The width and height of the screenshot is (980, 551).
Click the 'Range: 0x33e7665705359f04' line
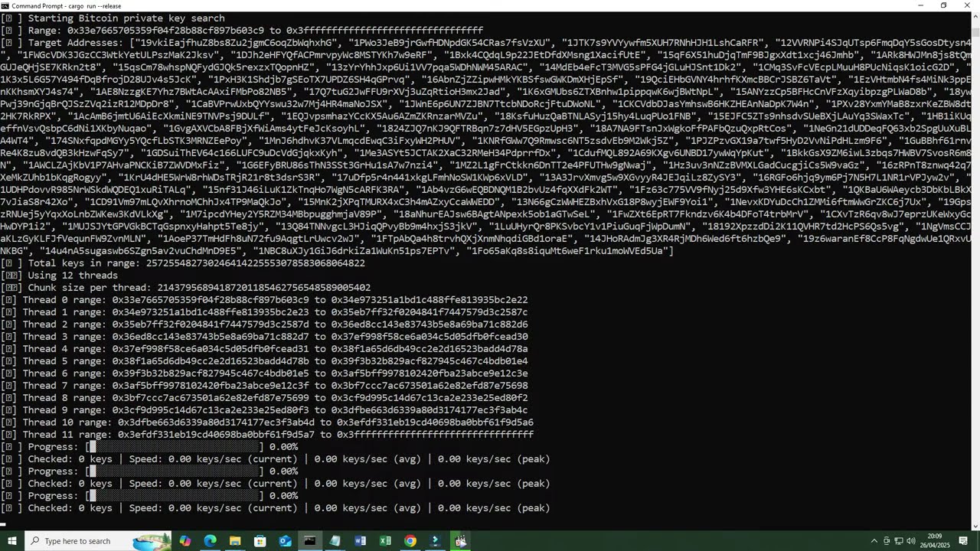point(242,31)
